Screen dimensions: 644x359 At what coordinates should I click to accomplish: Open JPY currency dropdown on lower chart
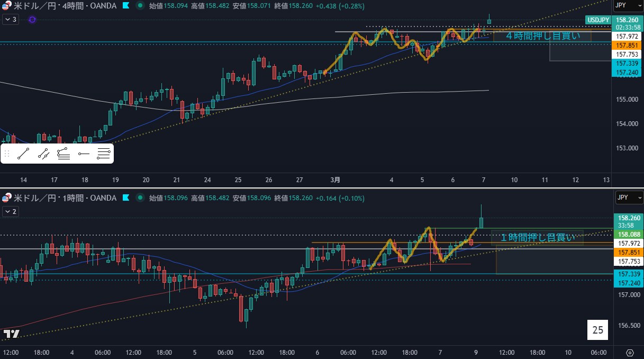[x=628, y=198]
